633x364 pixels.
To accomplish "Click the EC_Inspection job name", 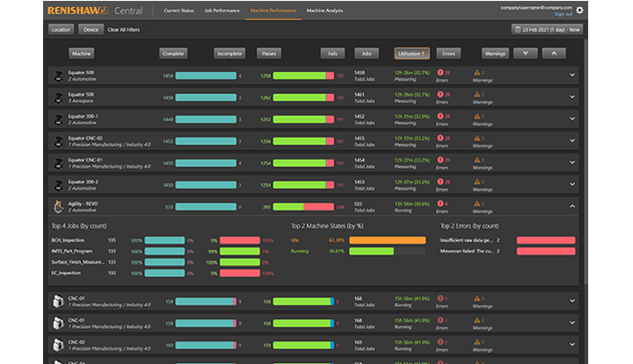I will [66, 273].
